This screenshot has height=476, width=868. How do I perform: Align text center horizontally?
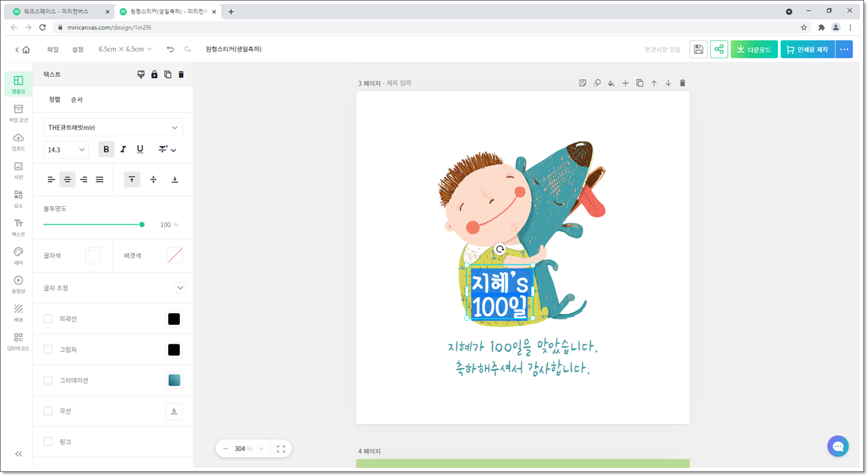coord(67,180)
